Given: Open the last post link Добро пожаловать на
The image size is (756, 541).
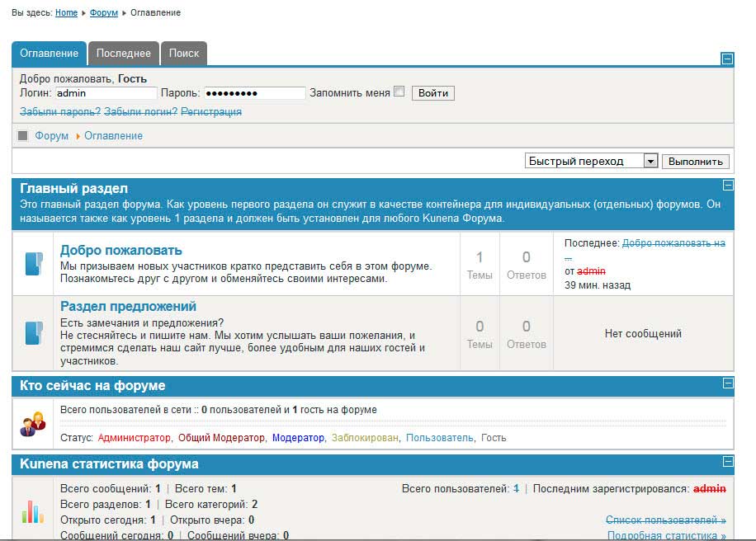Looking at the screenshot, I should click(673, 243).
